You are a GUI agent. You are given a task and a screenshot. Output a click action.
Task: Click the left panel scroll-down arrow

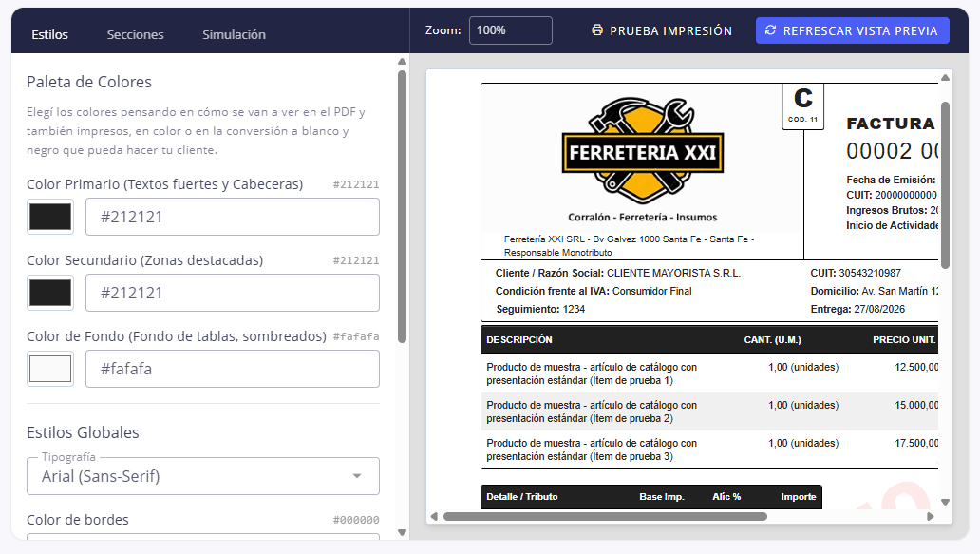click(402, 533)
